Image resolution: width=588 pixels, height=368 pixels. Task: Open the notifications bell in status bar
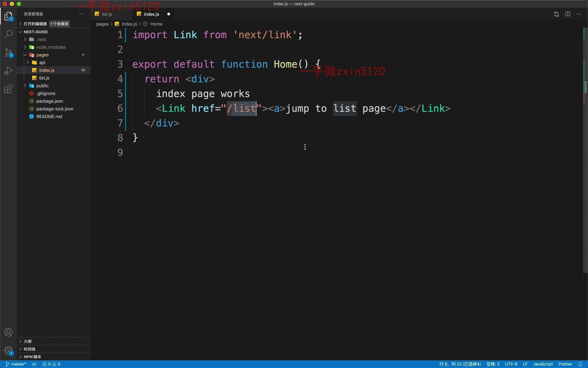(580, 364)
